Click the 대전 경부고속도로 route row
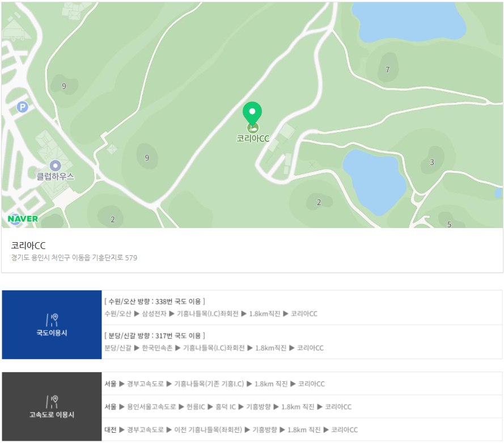504x443 pixels. tap(231, 430)
